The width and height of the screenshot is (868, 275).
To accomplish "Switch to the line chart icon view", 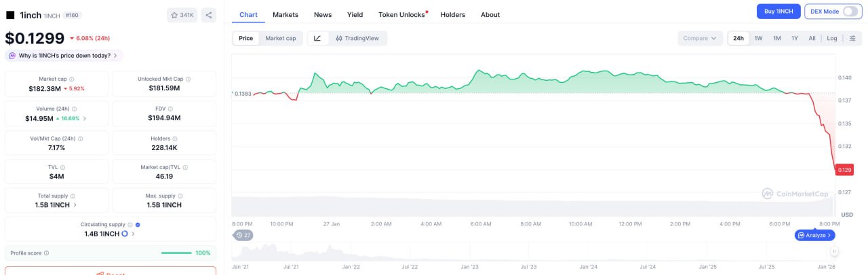I will click(317, 39).
